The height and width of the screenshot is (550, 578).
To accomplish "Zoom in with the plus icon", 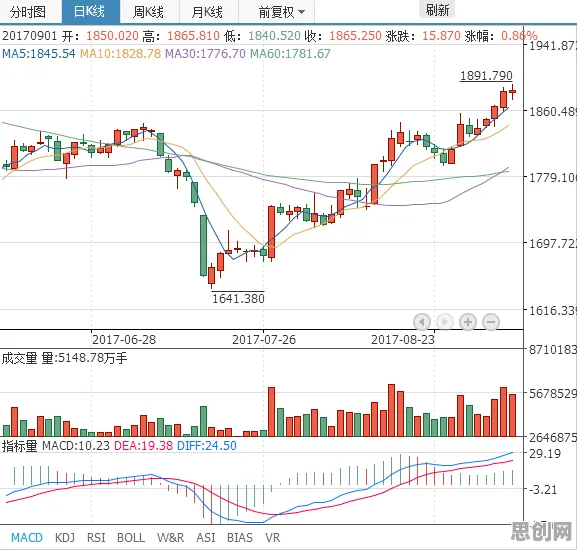I will coord(468,322).
